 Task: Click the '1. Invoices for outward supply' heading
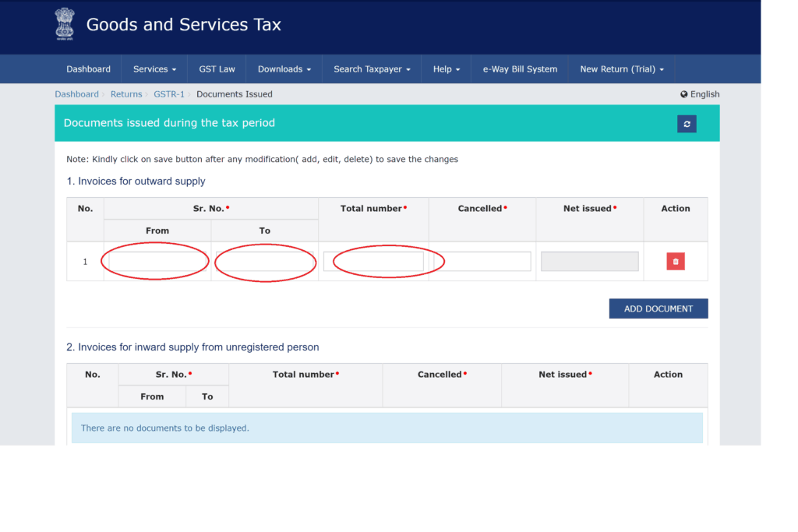coord(136,181)
